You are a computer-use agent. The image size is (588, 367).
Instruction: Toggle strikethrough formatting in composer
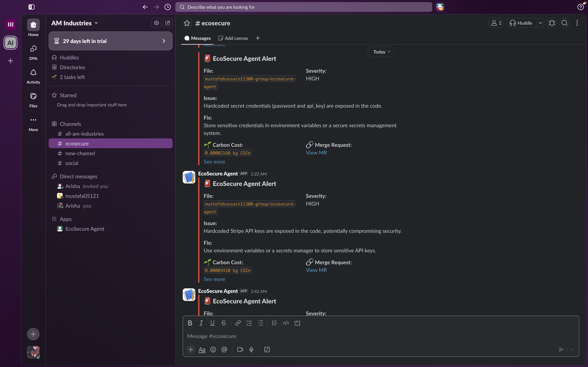tap(223, 323)
